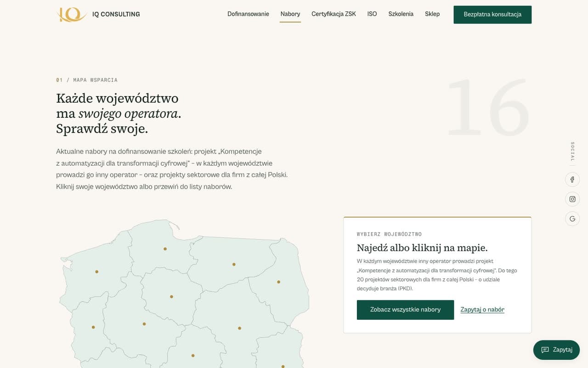Select the Nabory navigation item
The width and height of the screenshot is (588, 368).
[290, 14]
